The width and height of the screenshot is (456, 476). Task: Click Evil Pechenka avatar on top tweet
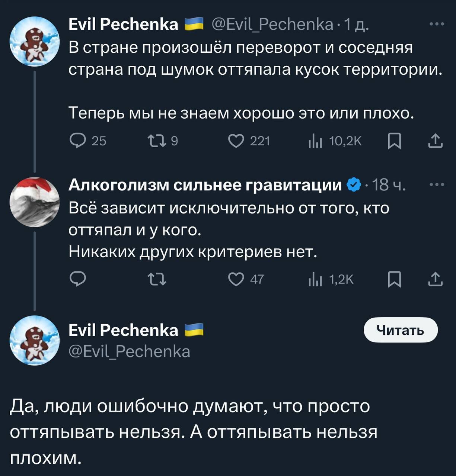pyautogui.click(x=35, y=41)
